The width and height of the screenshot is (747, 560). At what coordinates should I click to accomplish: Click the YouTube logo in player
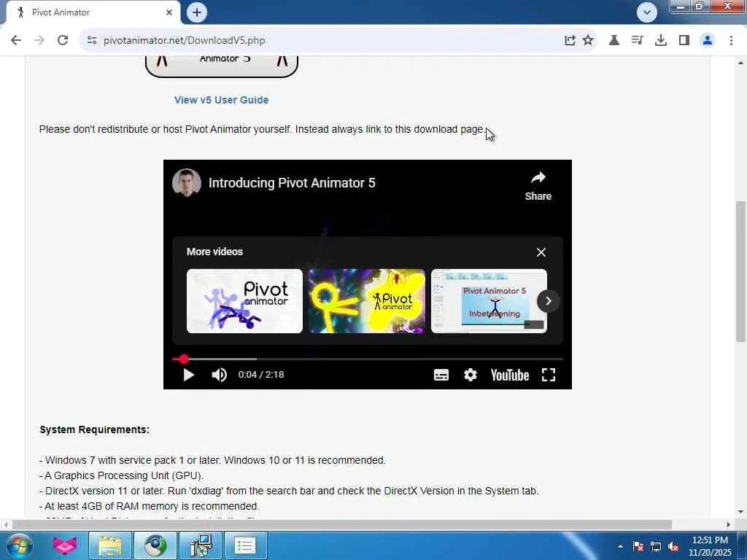(510, 376)
